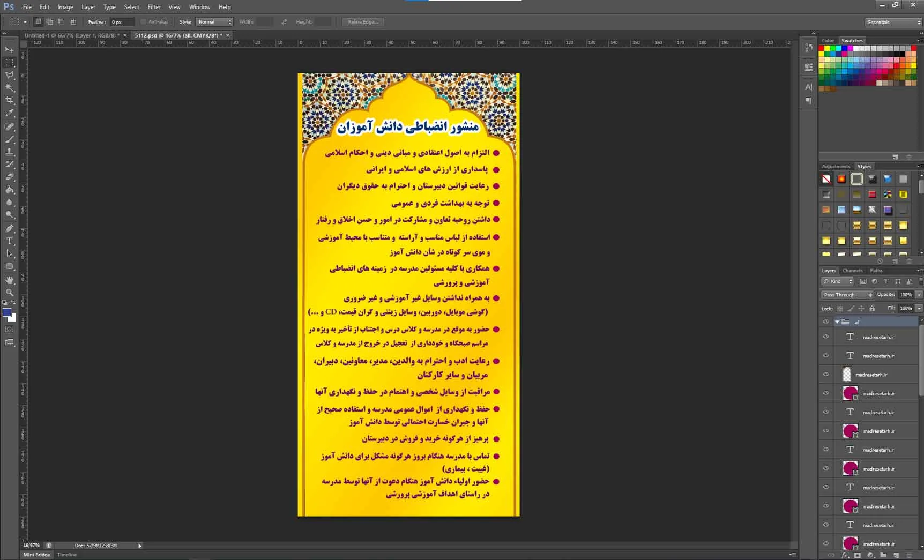This screenshot has width=924, height=560.
Task: Toggle Quick Mask mode
Action: 10,329
